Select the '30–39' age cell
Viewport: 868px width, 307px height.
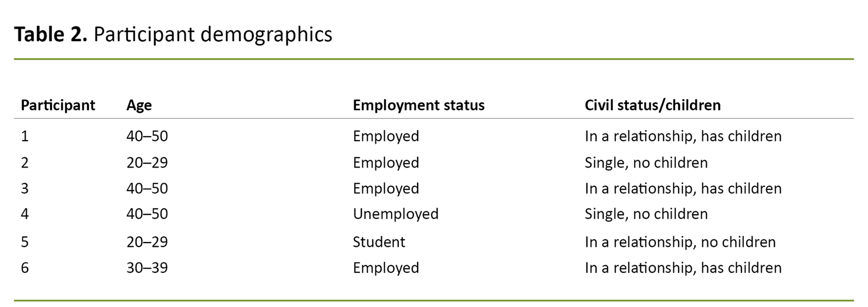pyautogui.click(x=147, y=267)
